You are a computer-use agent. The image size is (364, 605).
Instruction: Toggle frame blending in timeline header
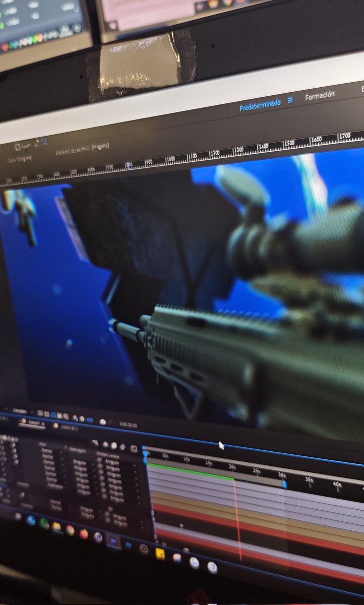(113, 446)
